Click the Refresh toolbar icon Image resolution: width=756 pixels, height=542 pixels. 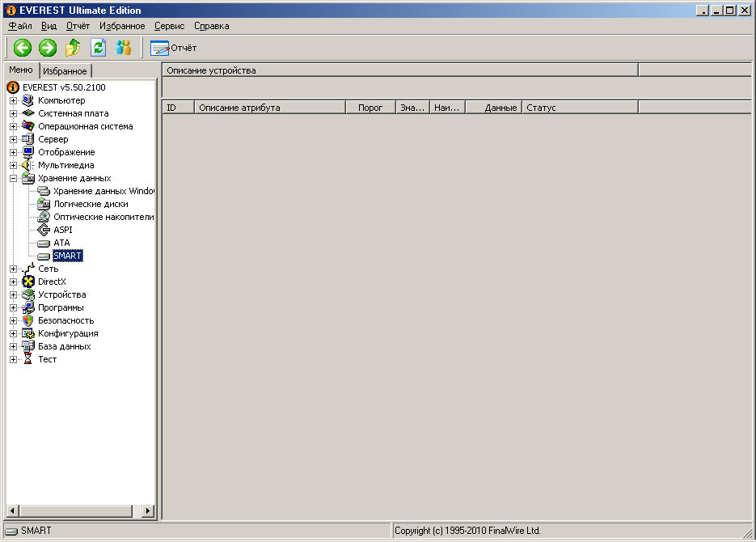[x=99, y=48]
